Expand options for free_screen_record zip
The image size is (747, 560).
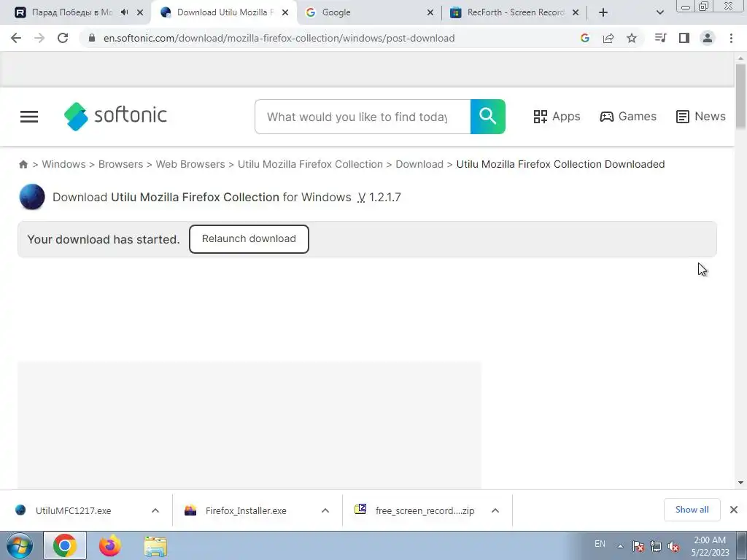495,510
